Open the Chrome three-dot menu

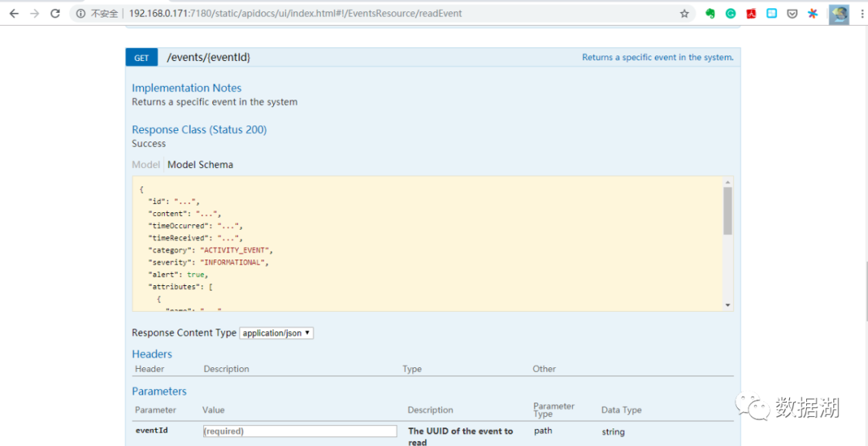(x=860, y=14)
